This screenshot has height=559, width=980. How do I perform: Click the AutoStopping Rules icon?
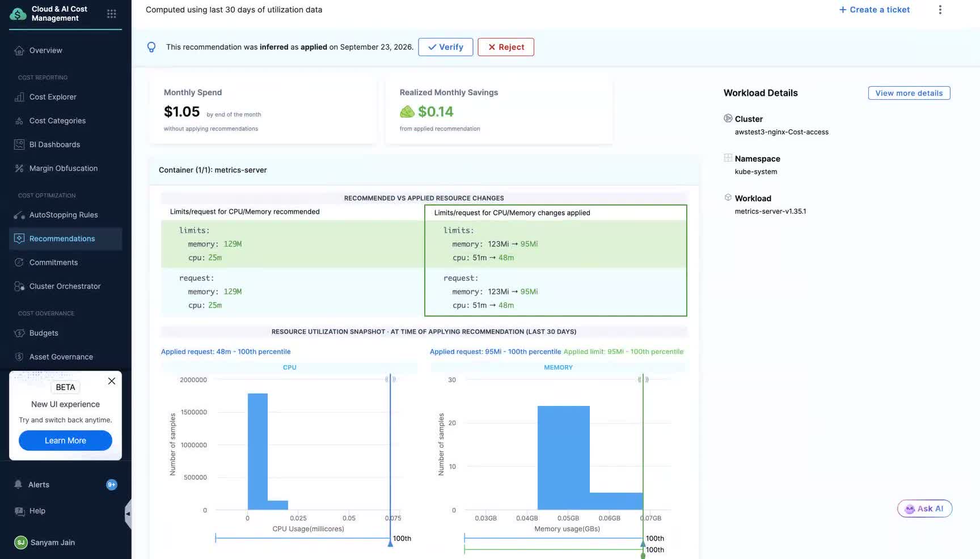pos(19,215)
